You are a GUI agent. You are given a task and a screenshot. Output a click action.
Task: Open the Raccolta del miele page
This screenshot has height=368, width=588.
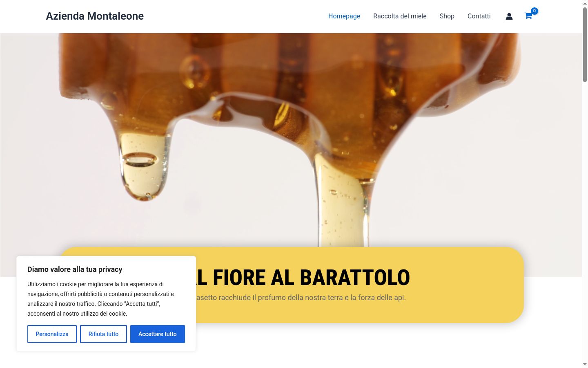pos(400,16)
